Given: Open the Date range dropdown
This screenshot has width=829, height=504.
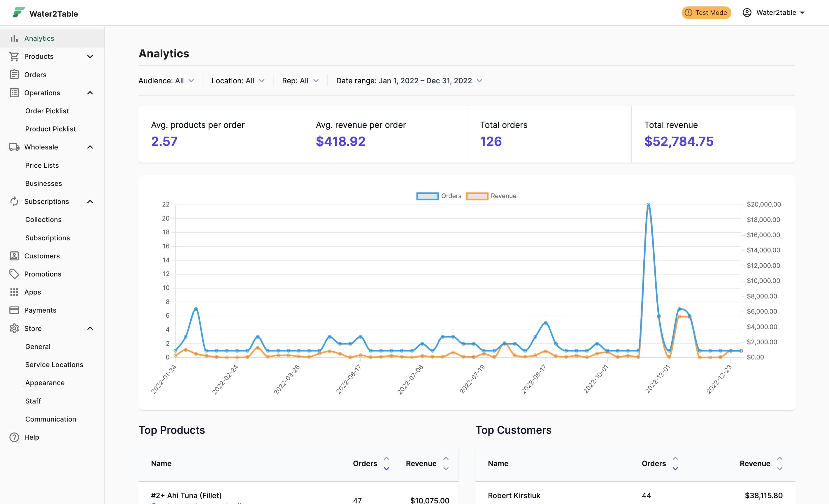Looking at the screenshot, I should pyautogui.click(x=409, y=81).
